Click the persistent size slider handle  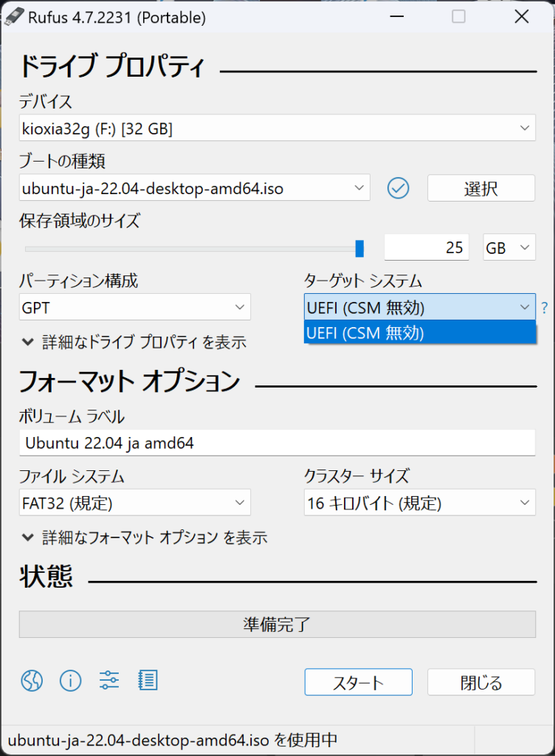coord(359,248)
